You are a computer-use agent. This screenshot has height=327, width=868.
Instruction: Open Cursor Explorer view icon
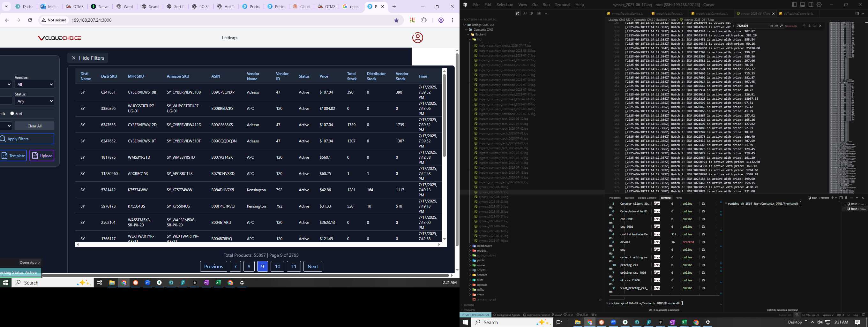pyautogui.click(x=518, y=13)
